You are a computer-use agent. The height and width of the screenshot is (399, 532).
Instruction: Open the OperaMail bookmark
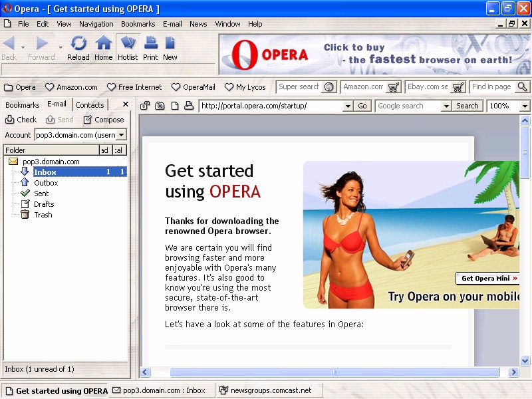(x=194, y=87)
